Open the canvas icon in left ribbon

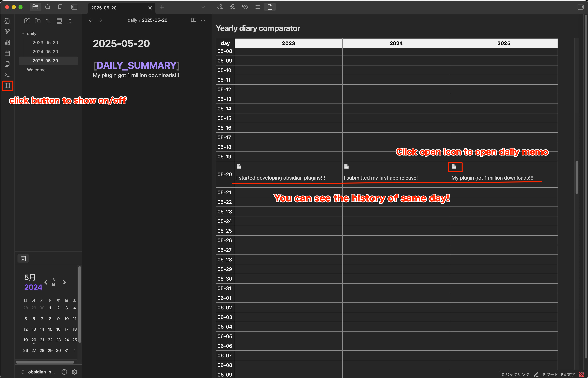7,42
